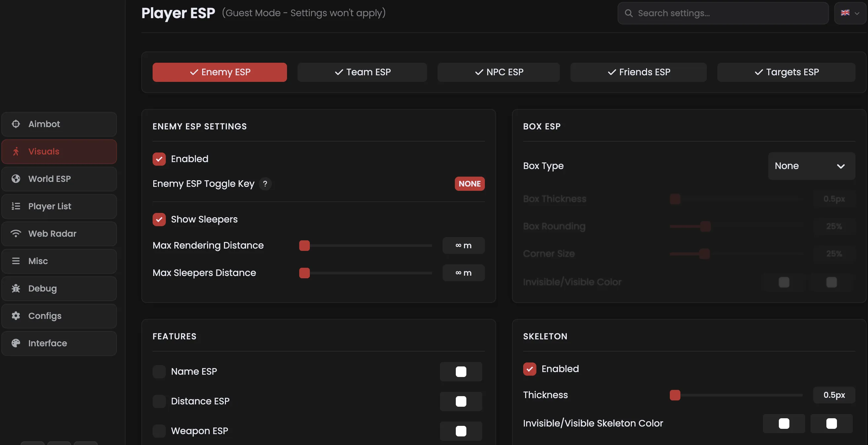
Task: Enable the Distance ESP checkbox
Action: pyautogui.click(x=159, y=401)
